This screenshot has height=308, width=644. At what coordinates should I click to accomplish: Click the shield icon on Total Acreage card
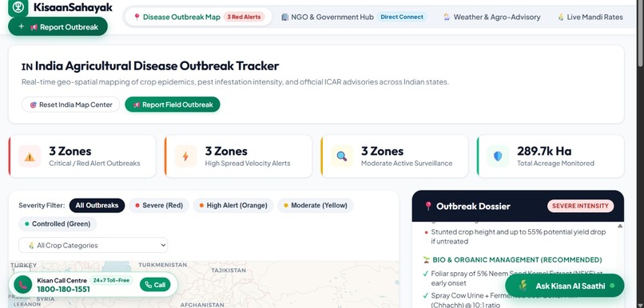(498, 156)
